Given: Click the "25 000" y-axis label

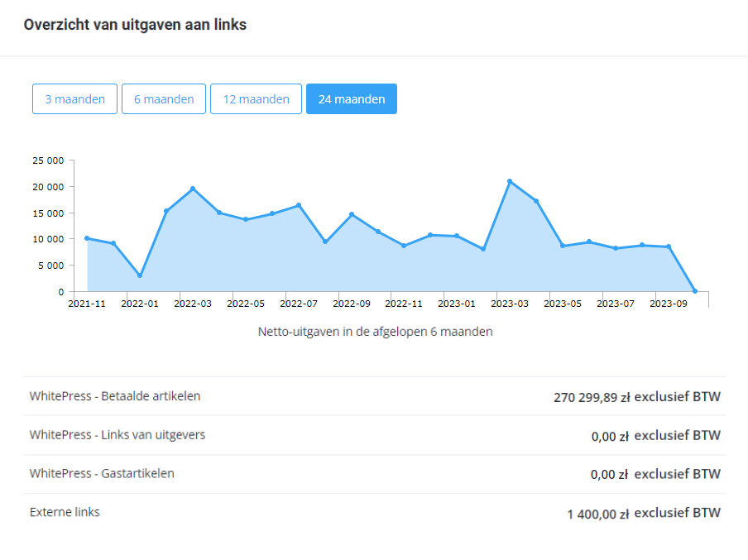Looking at the screenshot, I should pyautogui.click(x=48, y=160).
